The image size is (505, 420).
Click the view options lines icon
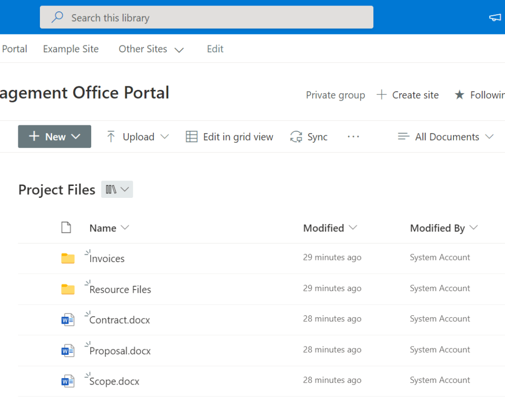click(x=403, y=137)
